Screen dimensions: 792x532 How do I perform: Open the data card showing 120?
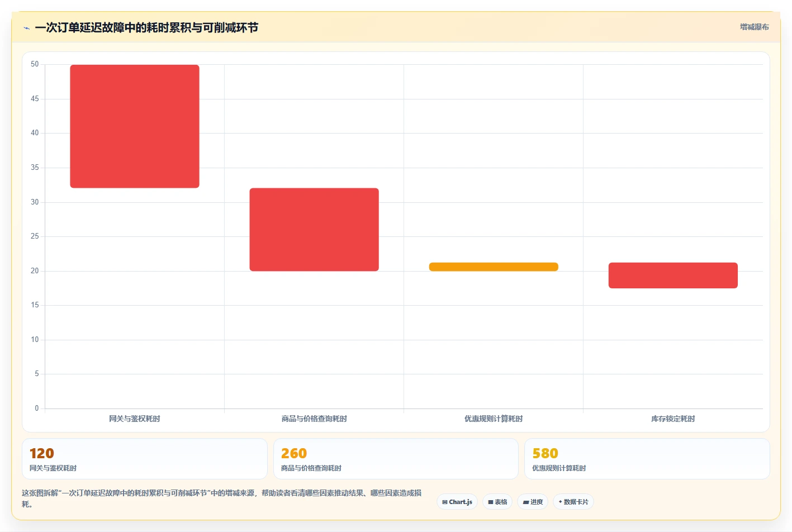point(145,459)
